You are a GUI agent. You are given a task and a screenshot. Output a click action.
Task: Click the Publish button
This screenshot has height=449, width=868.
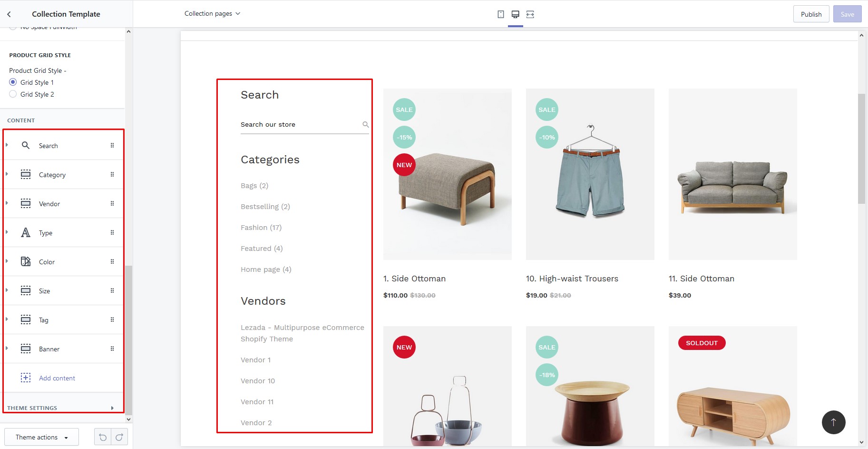pos(811,14)
